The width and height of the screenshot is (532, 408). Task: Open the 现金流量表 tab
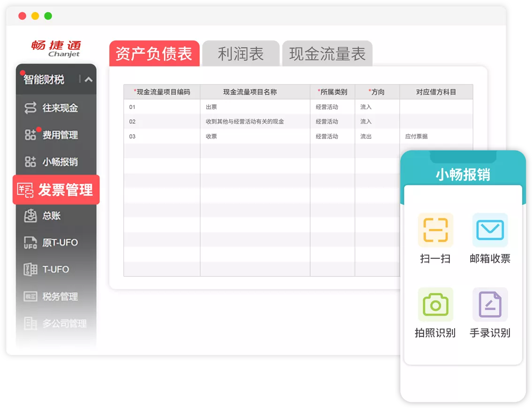click(327, 54)
